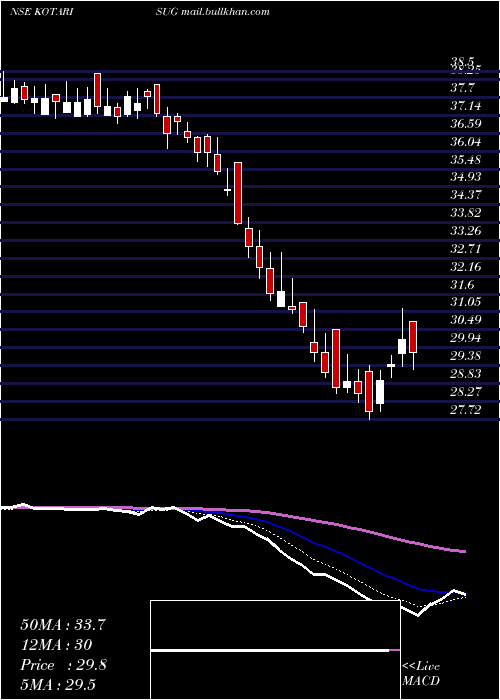Click the 31.05 price axis label

pyautogui.click(x=465, y=302)
